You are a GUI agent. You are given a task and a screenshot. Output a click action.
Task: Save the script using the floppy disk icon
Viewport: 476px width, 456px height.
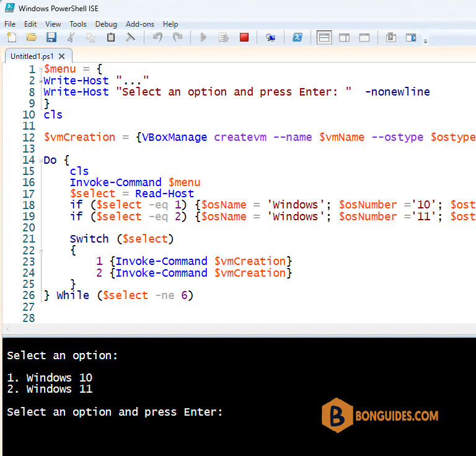click(51, 37)
